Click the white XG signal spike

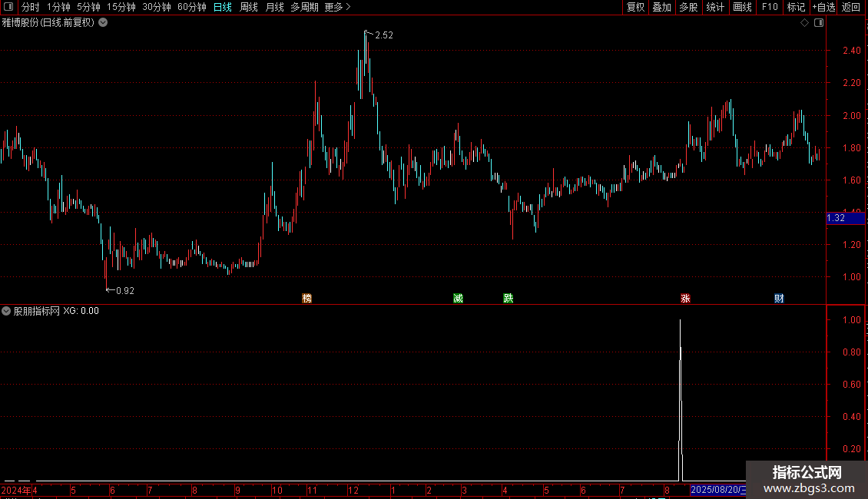click(681, 400)
